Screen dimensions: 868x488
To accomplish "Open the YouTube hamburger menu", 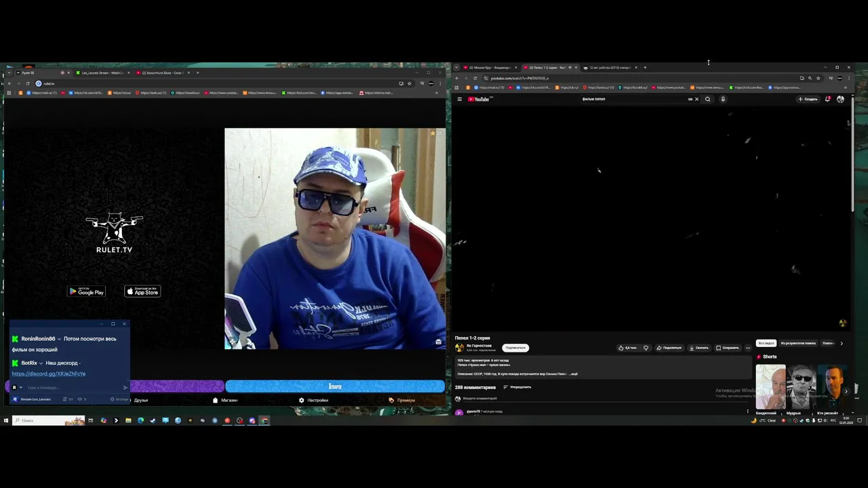I will pos(459,99).
